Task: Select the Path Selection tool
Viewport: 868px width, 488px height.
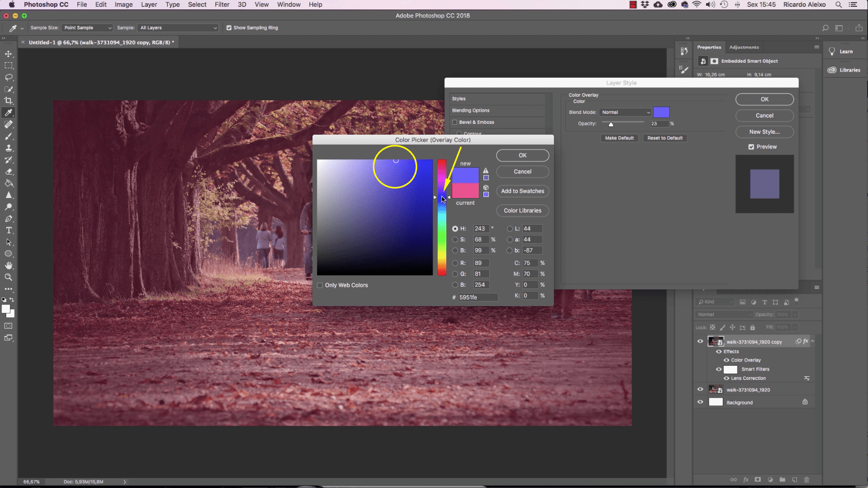Action: [8, 242]
